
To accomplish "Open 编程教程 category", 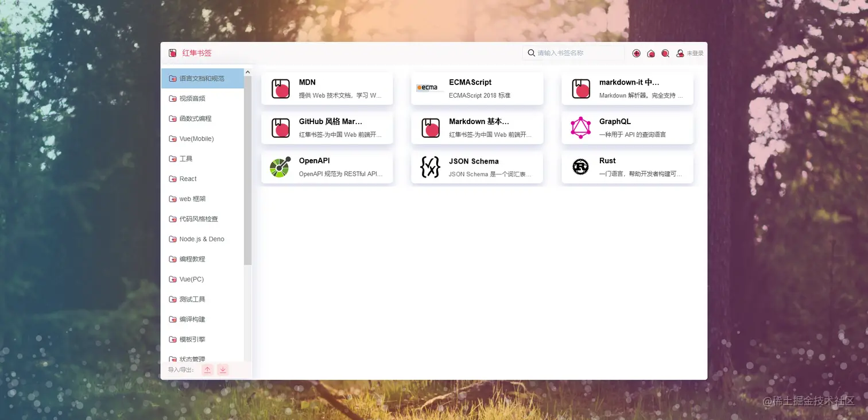I will pyautogui.click(x=203, y=259).
